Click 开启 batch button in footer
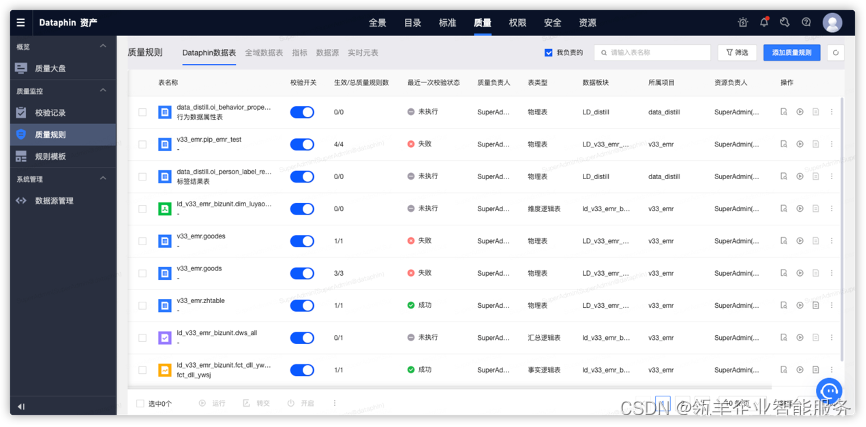Viewport: 866px width, 427px height. [300, 403]
